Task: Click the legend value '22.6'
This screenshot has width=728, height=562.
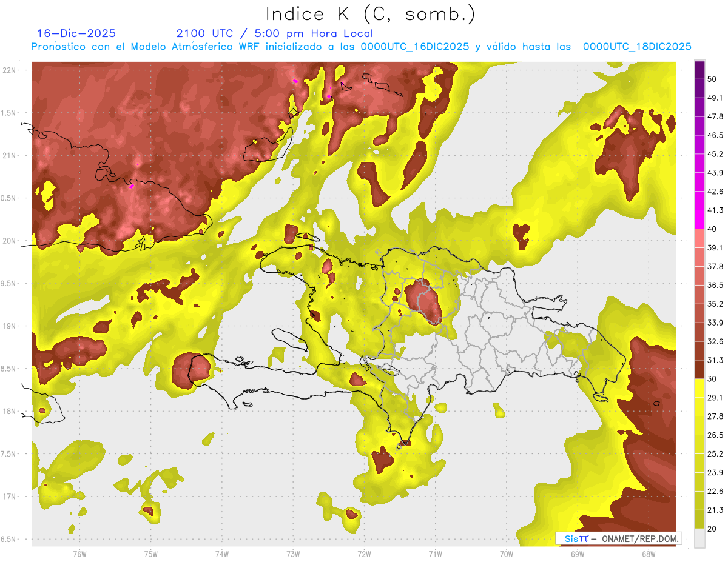Action: point(715,491)
